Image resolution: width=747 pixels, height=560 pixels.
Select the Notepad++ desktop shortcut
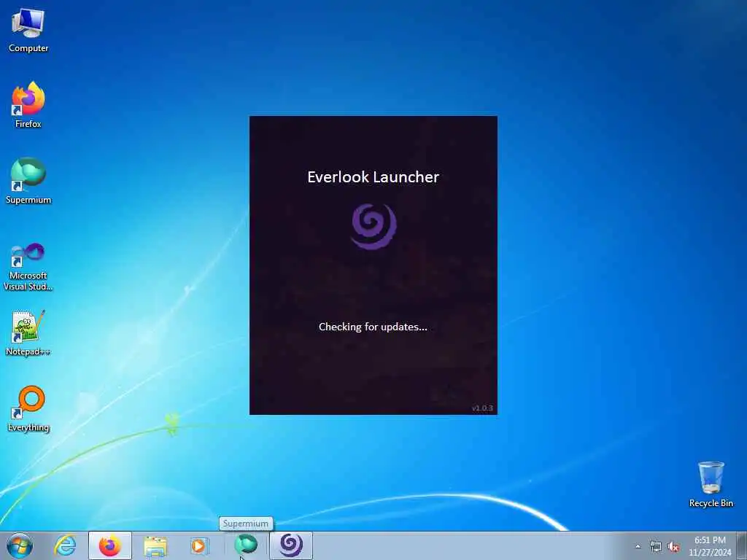(x=28, y=333)
